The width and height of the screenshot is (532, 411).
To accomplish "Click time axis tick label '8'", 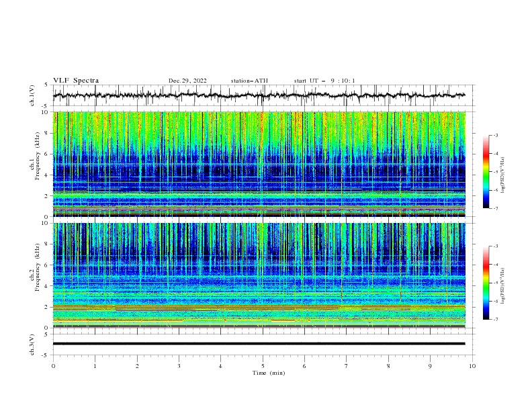I will tap(388, 366).
